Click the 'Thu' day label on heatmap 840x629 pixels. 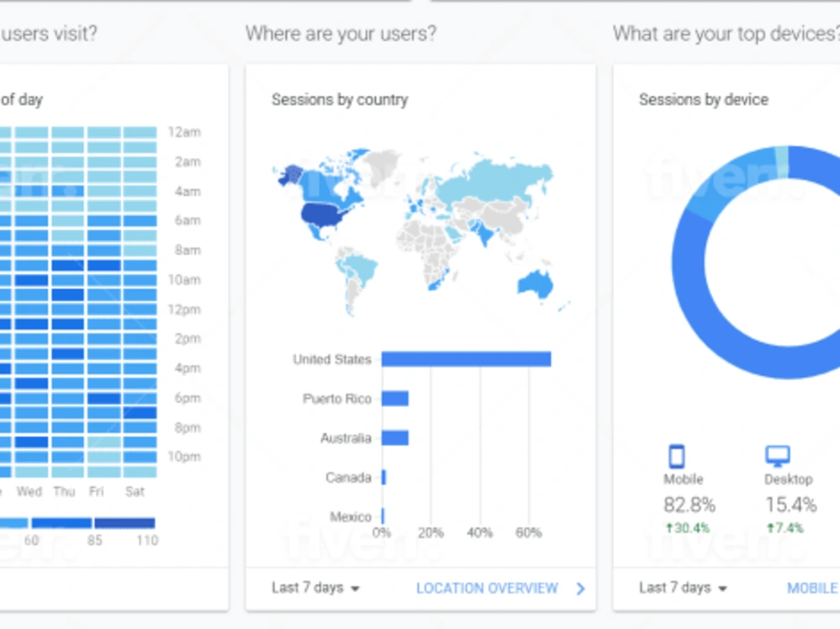coord(65,491)
